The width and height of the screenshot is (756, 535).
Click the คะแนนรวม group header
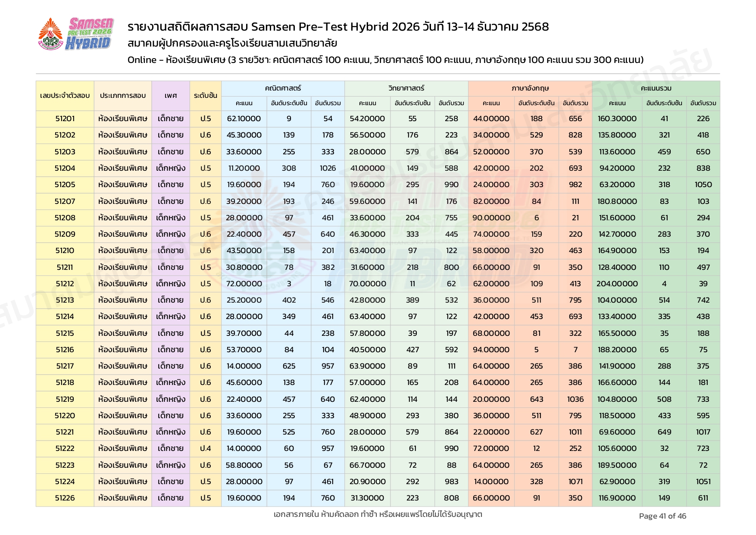[x=656, y=88]
